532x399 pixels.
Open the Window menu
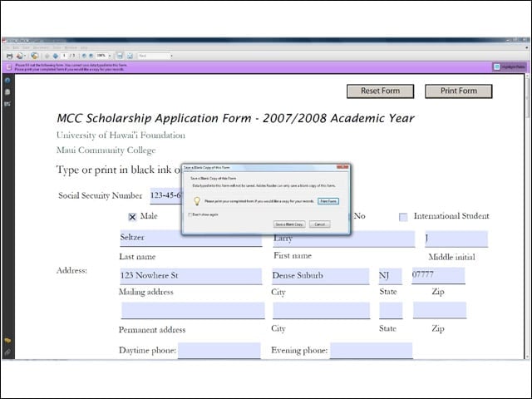[71, 48]
